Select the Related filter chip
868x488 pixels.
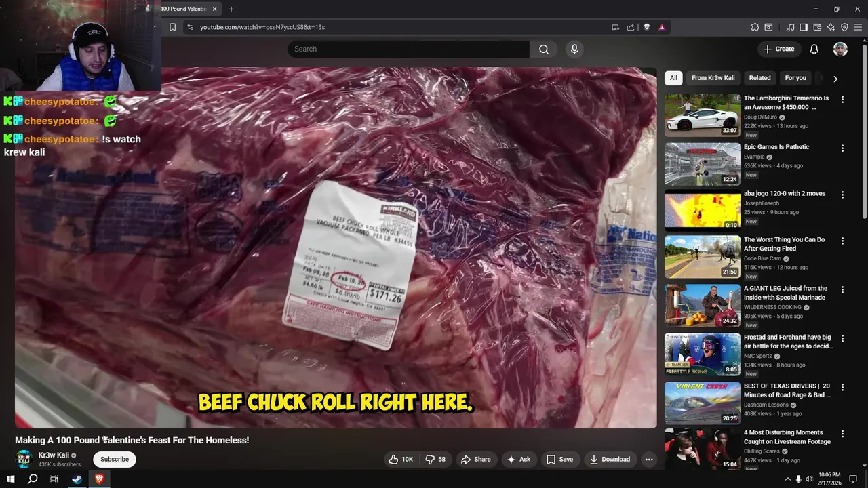pyautogui.click(x=759, y=78)
